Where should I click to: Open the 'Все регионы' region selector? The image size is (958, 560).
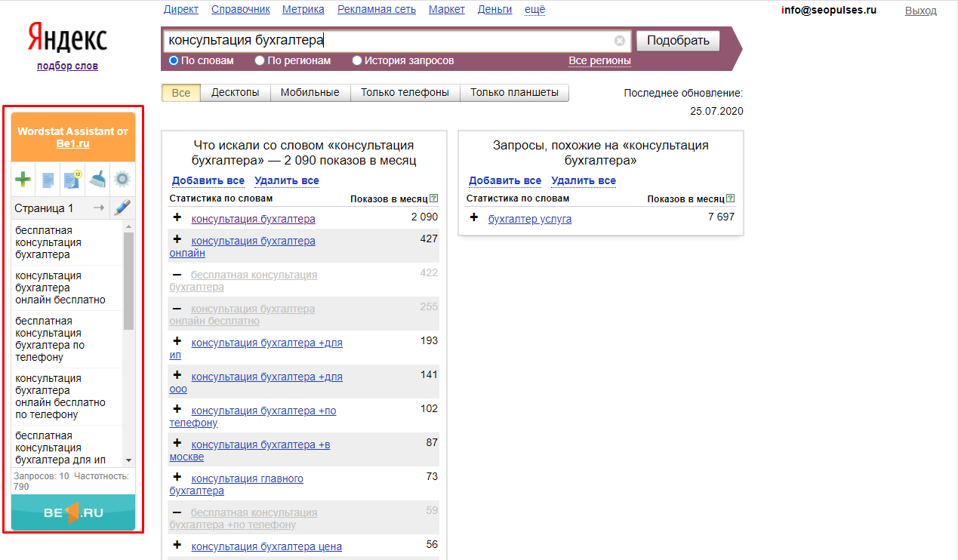[599, 60]
